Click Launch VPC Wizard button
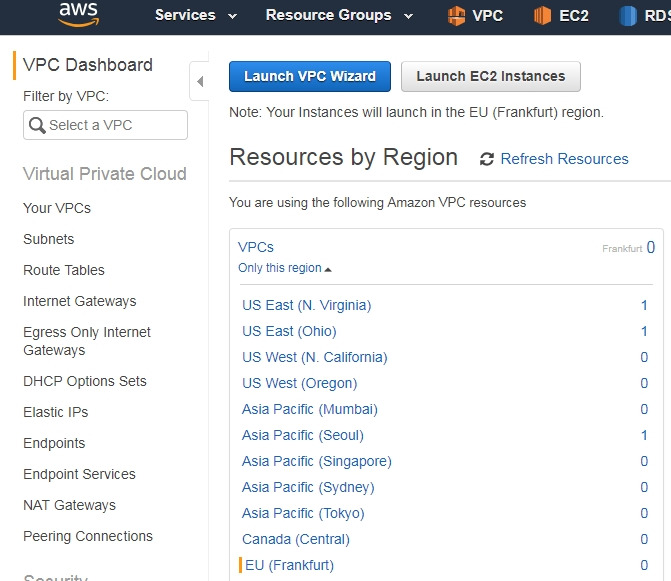671x581 pixels. pyautogui.click(x=310, y=76)
